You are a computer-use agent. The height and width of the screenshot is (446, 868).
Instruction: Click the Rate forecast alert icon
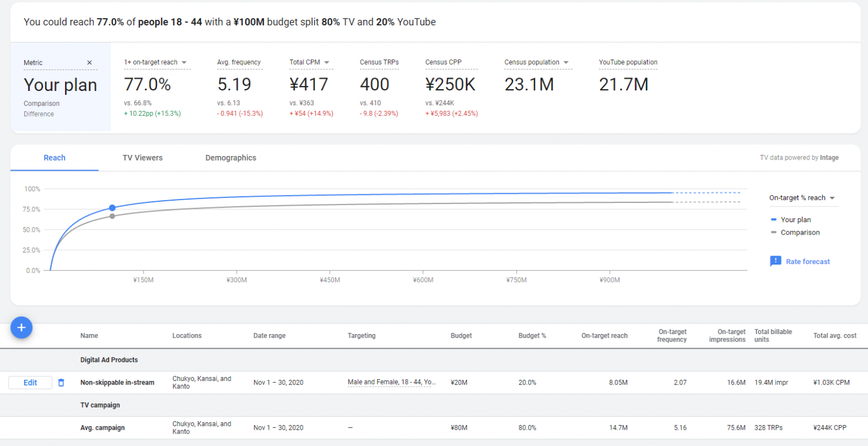pos(776,261)
